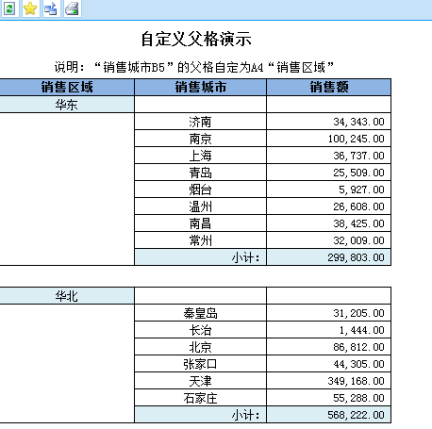Select the 销售额 column header
Screen dimensions: 432x429
point(329,87)
